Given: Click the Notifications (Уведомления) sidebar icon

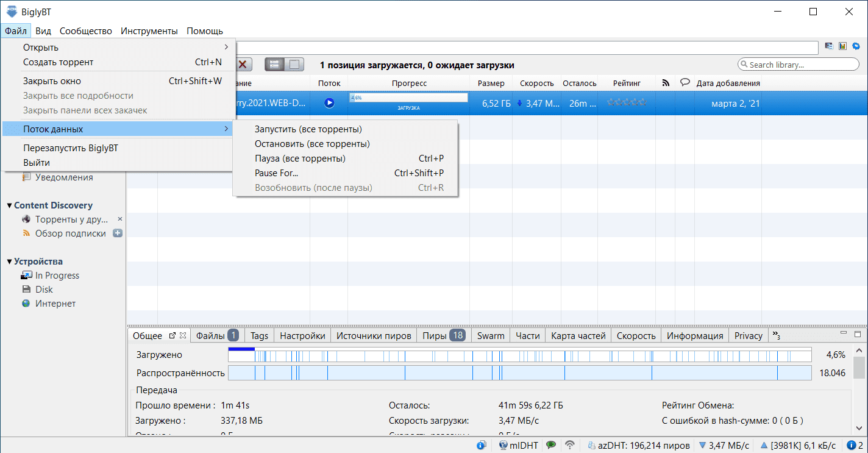Looking at the screenshot, I should point(26,177).
